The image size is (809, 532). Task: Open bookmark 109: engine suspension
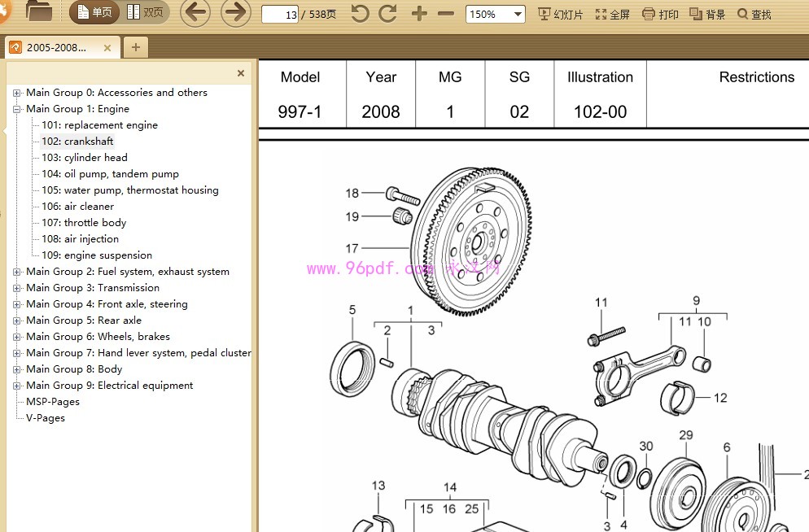click(x=97, y=255)
